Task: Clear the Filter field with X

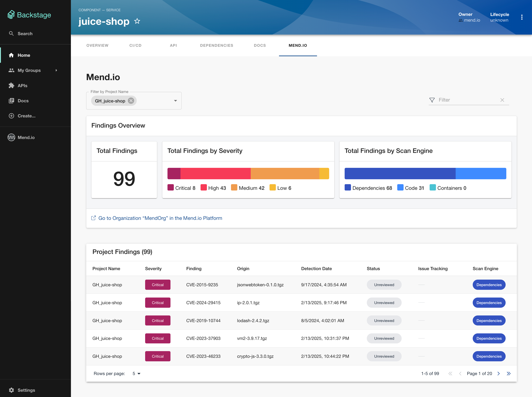Action: pyautogui.click(x=502, y=100)
